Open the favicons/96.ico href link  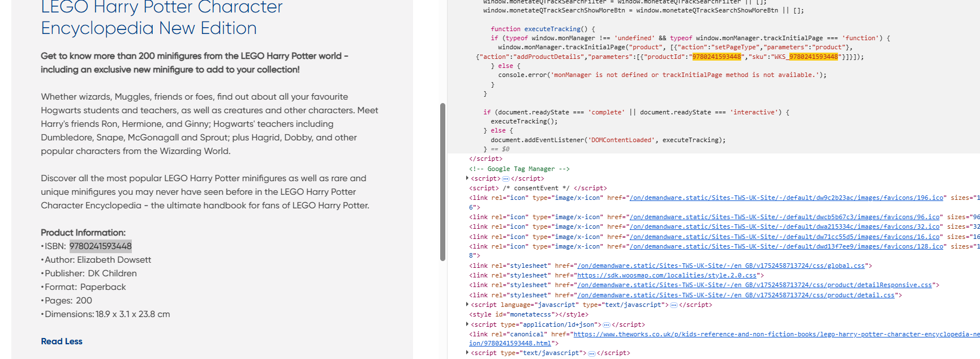[x=785, y=217]
